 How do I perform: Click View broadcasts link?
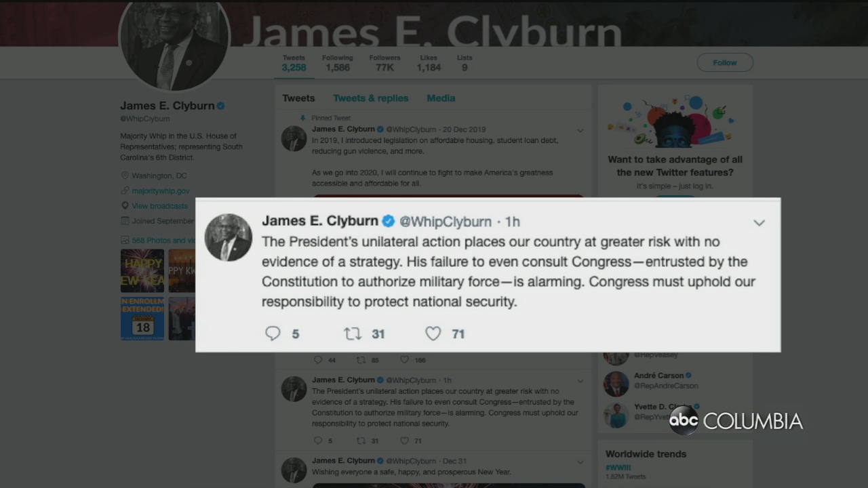point(159,206)
